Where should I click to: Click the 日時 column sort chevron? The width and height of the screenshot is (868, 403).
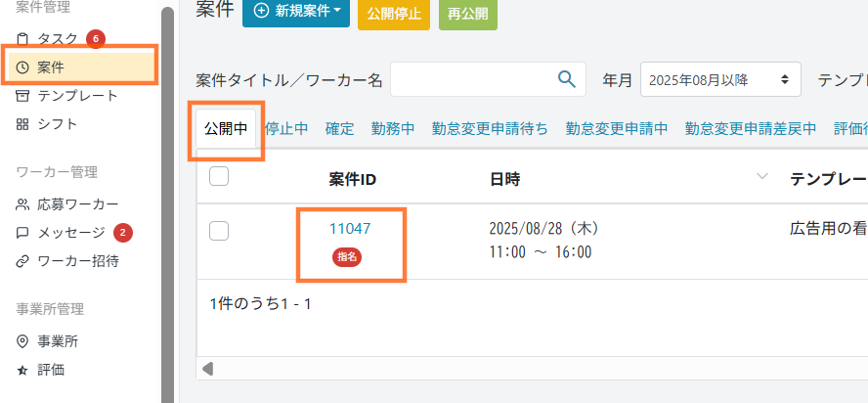[x=761, y=177]
